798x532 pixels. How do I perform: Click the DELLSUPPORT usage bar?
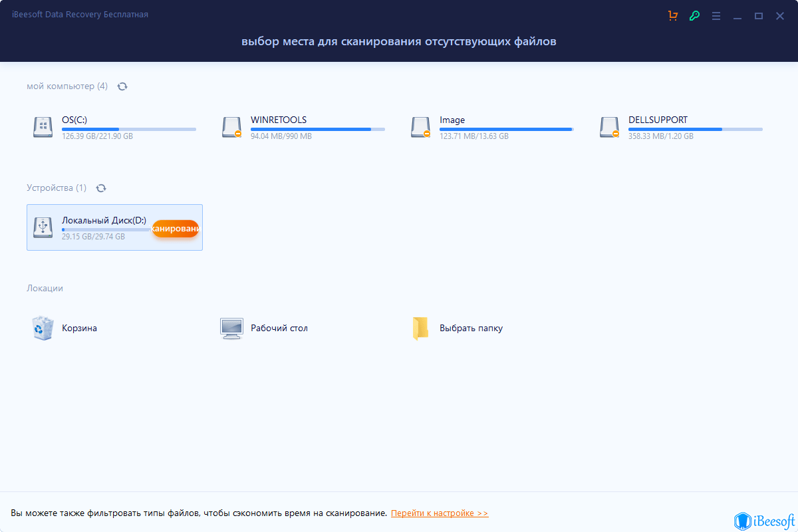pyautogui.click(x=695, y=129)
